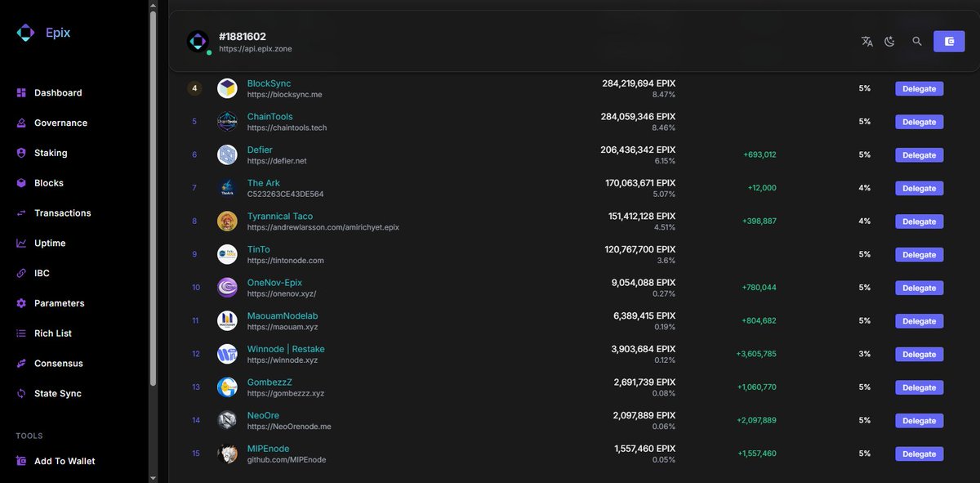Open the language translate icon
980x483 pixels.
coord(867,42)
